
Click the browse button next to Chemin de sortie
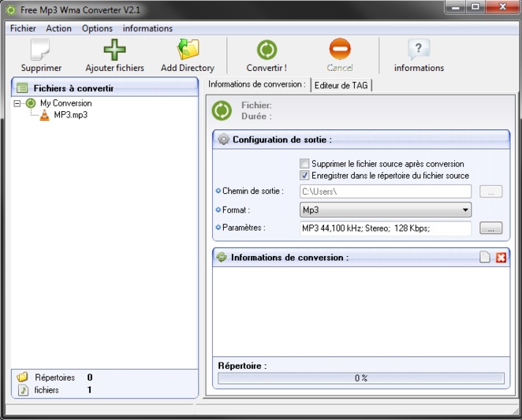click(x=490, y=191)
